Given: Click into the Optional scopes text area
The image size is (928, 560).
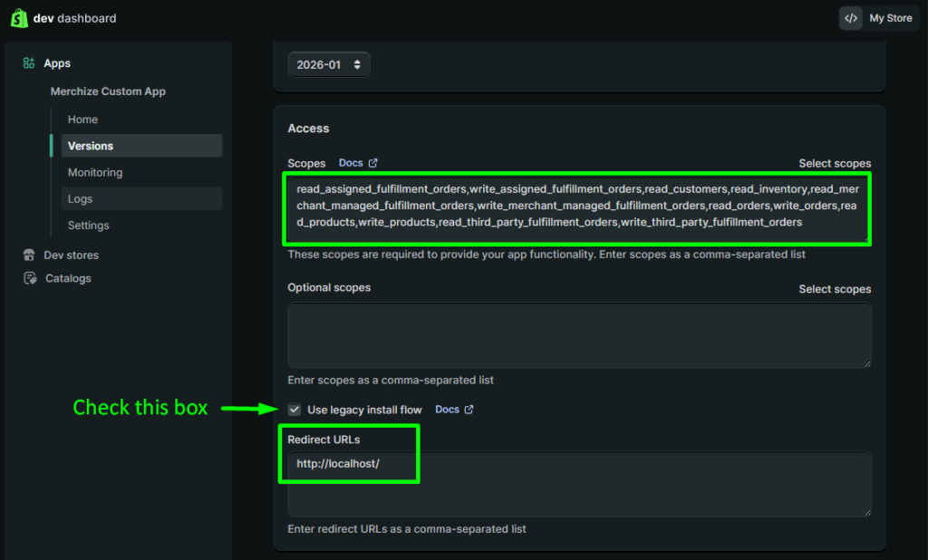Looking at the screenshot, I should (579, 335).
